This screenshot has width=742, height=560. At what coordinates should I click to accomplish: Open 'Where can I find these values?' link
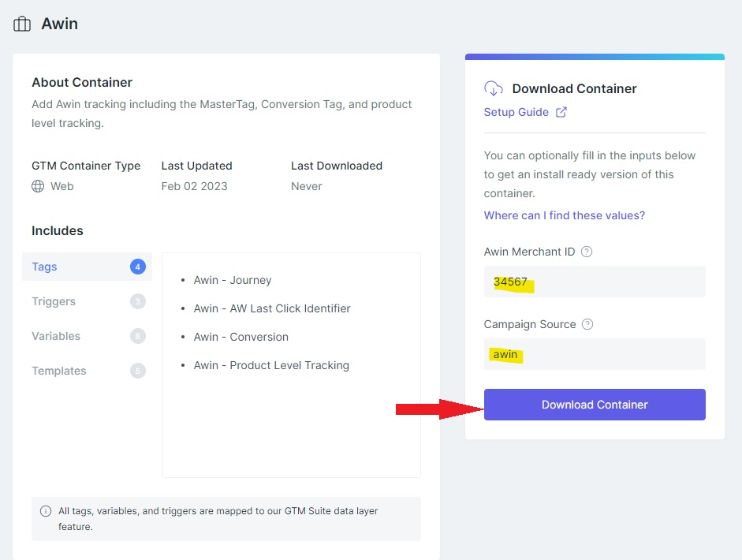click(x=564, y=215)
